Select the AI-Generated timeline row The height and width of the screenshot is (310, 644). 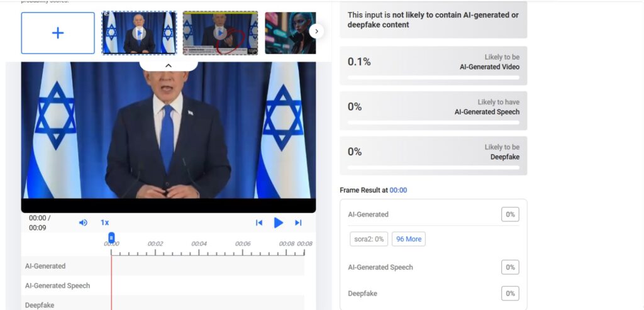click(x=163, y=266)
